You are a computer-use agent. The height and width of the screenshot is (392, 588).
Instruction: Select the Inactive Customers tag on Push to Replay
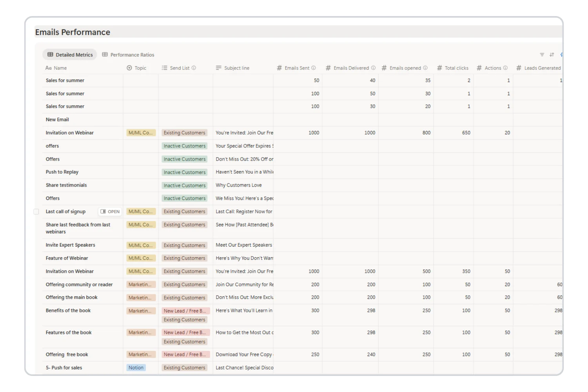(184, 172)
